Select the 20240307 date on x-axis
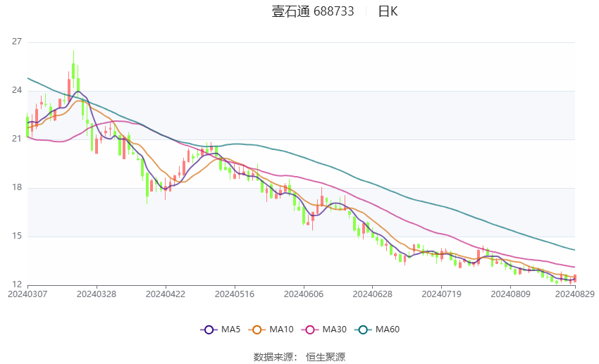Screen dimensions: 599x364 click(27, 294)
